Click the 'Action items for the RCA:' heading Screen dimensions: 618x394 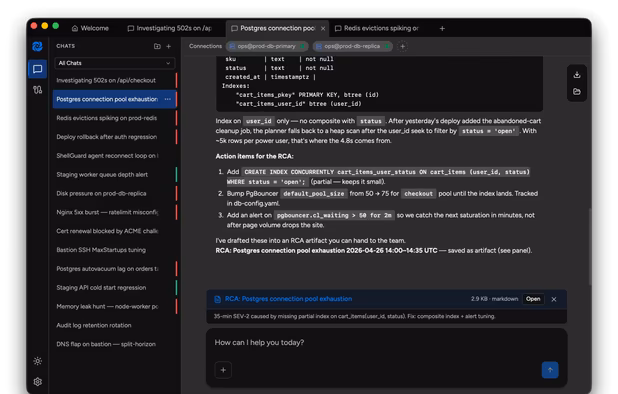pos(254,156)
